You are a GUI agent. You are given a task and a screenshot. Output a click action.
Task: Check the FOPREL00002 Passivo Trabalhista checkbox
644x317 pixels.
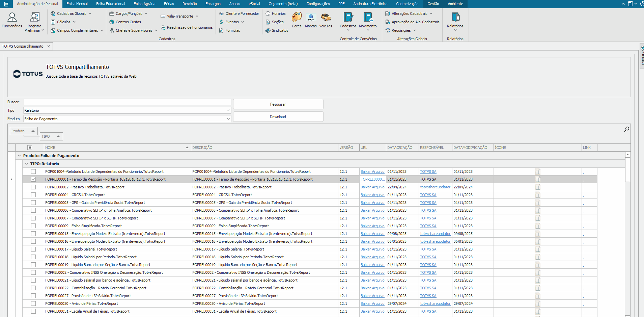click(33, 187)
